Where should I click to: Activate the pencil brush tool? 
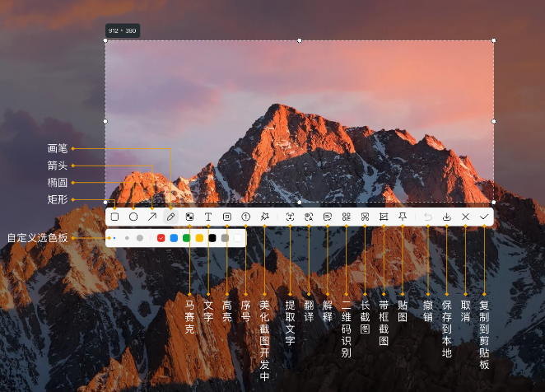click(170, 217)
